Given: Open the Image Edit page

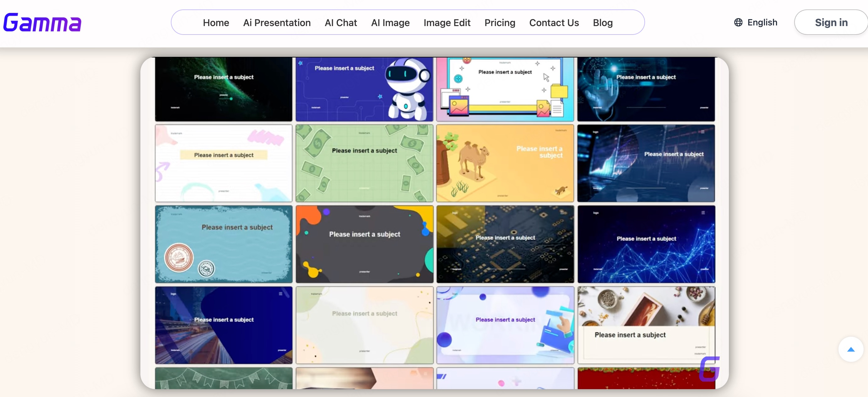Looking at the screenshot, I should [x=447, y=23].
